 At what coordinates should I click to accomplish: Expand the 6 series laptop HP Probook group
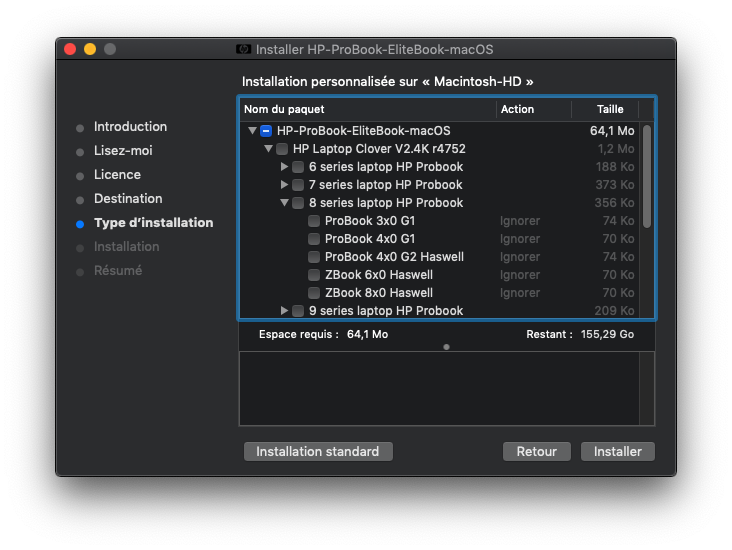[284, 166]
